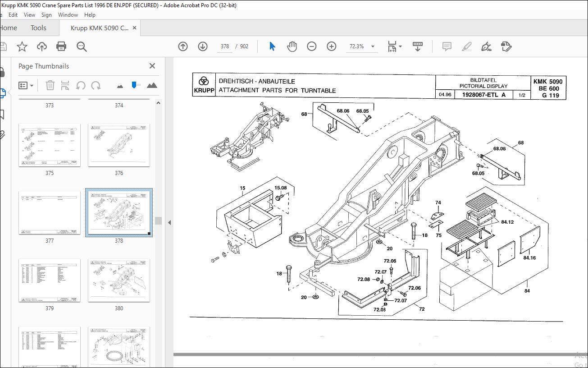Click the part label '84.16' in the drawing
Screen dimensions: 588x368
[x=529, y=258]
